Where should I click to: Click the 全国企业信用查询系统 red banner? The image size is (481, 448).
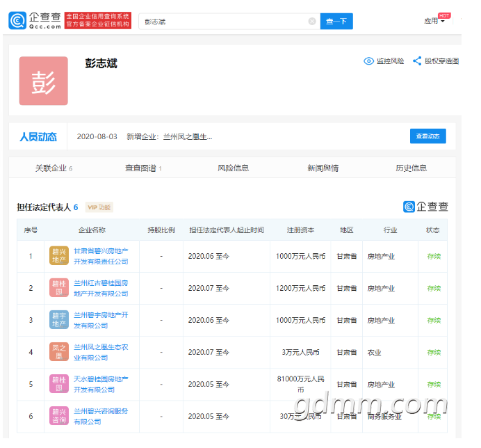(x=98, y=21)
